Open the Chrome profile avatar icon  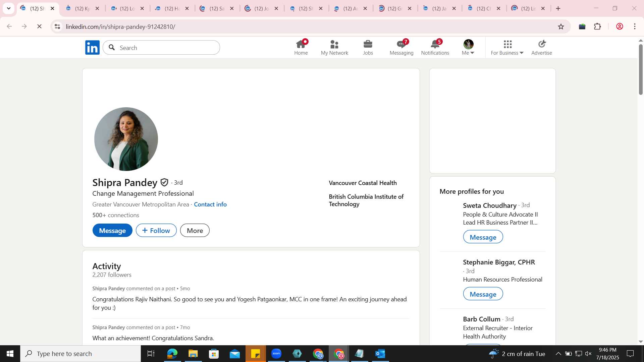[620, 26]
